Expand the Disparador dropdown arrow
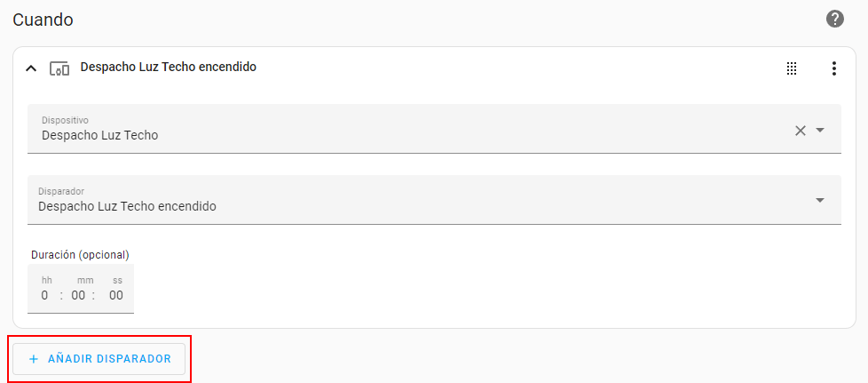Viewport: 868px width, 383px height. click(x=820, y=200)
